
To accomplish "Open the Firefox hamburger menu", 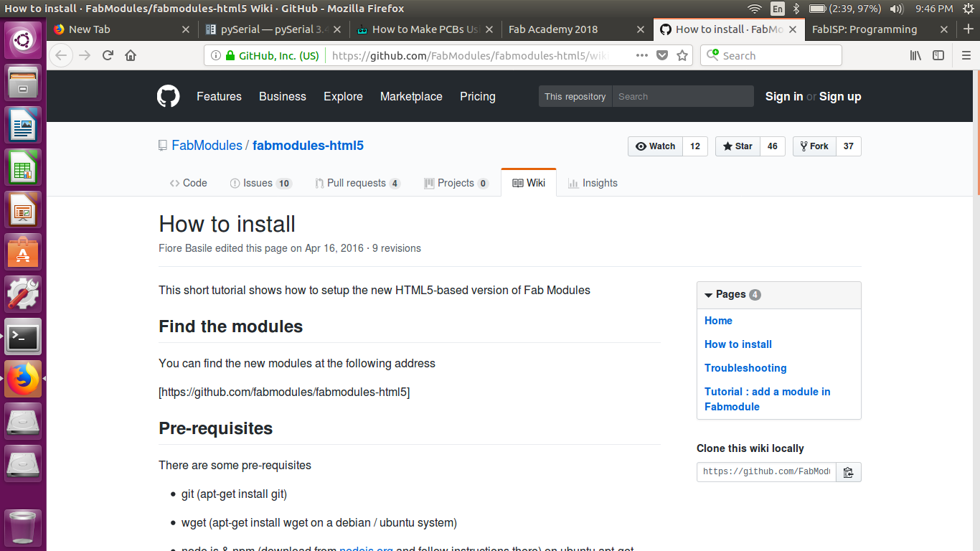I will [966, 55].
